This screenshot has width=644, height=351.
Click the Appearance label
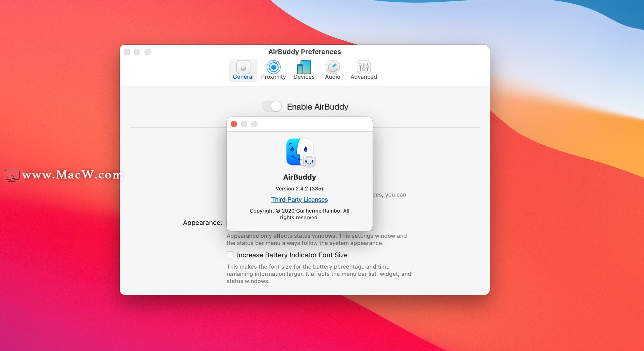(203, 223)
